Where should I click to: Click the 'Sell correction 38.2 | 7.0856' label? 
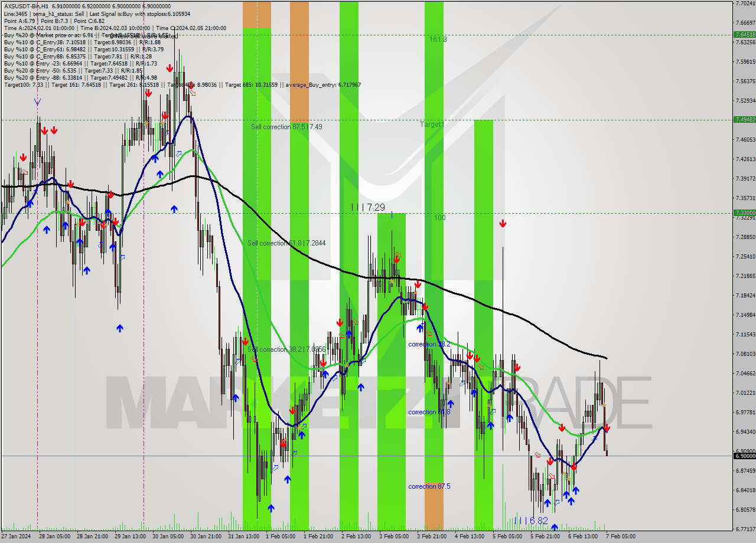pyautogui.click(x=286, y=349)
